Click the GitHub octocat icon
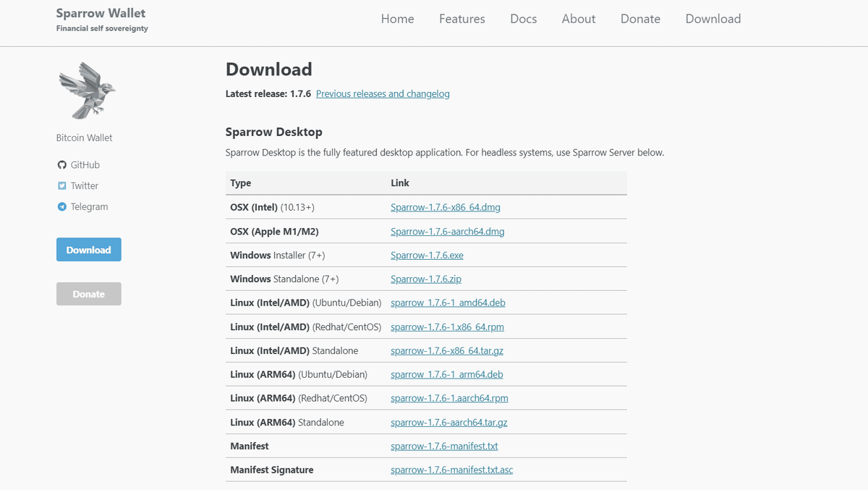The image size is (868, 490). click(61, 165)
